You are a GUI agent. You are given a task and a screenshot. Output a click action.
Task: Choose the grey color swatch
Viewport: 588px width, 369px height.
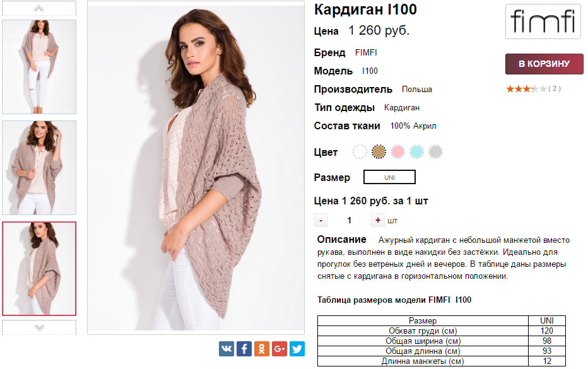click(435, 152)
